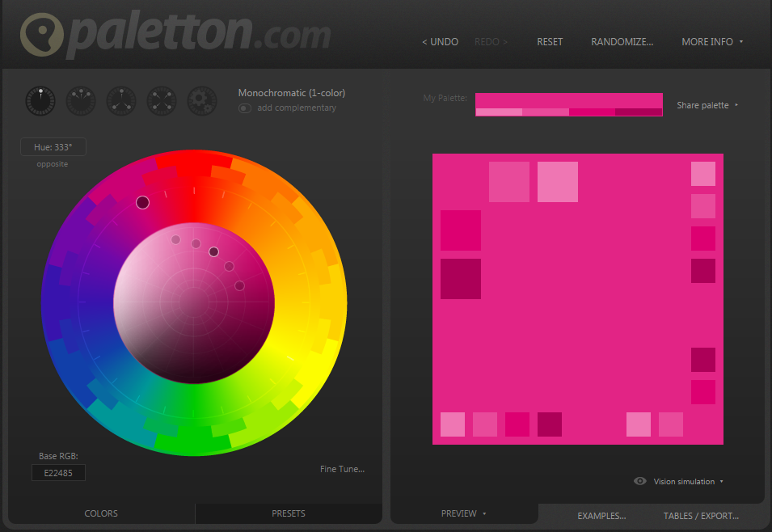Open the PREVIEW dropdown menu

[x=464, y=513]
